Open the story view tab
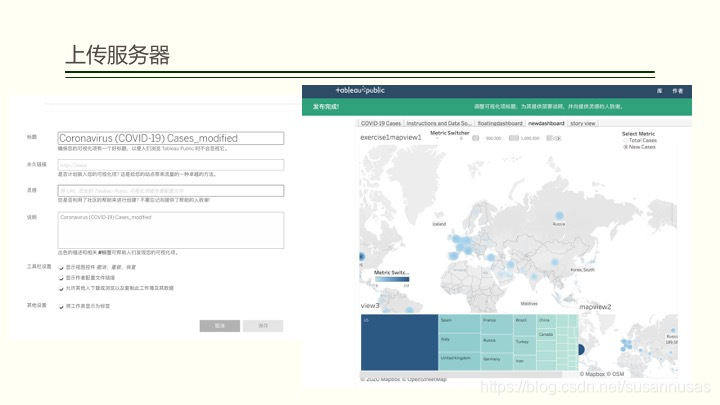This screenshot has width=720, height=405. point(583,123)
